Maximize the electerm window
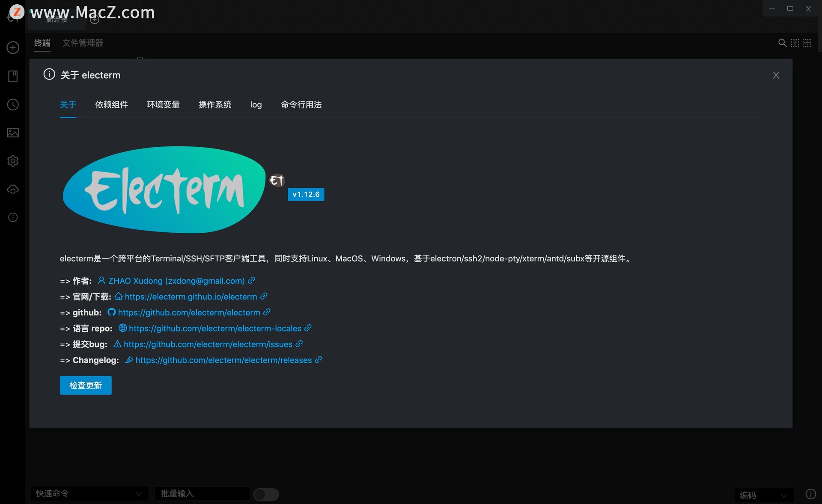The width and height of the screenshot is (822, 504). [x=790, y=9]
